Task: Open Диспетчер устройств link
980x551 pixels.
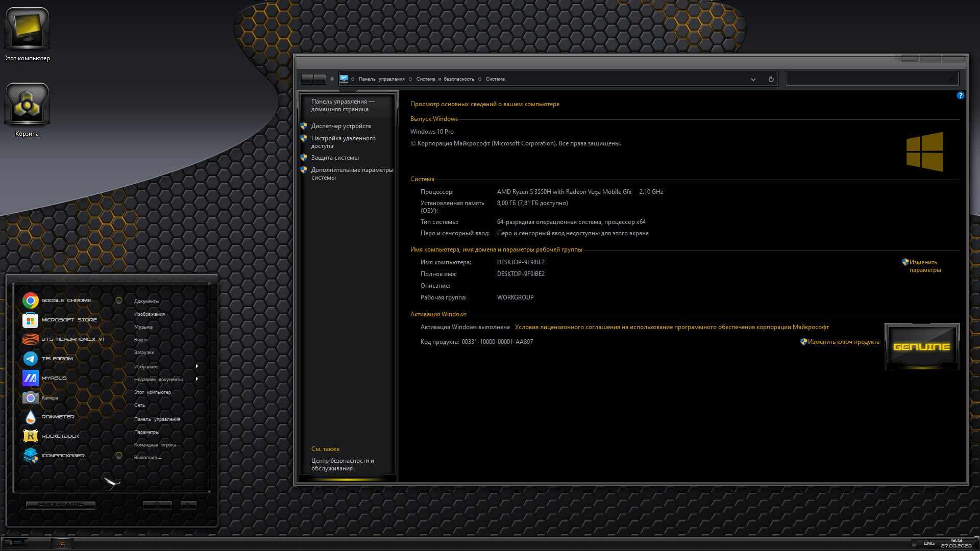Action: point(341,126)
